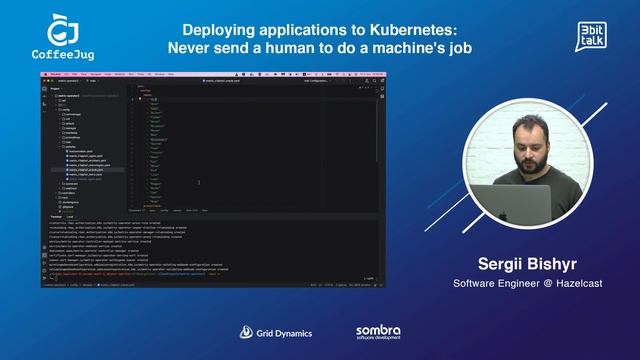This screenshot has width=640, height=360.
Task: Select the Local terminal session tab
Action: point(70,217)
